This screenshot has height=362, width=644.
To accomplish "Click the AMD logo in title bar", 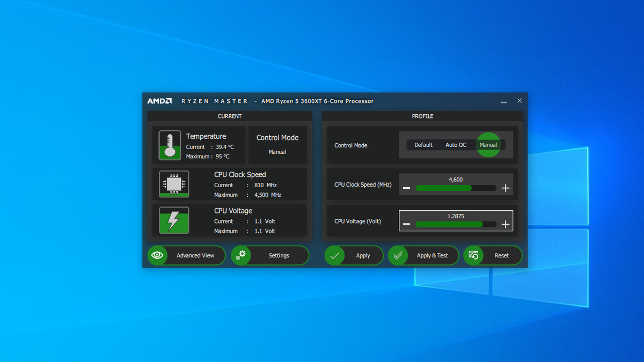I will (x=159, y=101).
